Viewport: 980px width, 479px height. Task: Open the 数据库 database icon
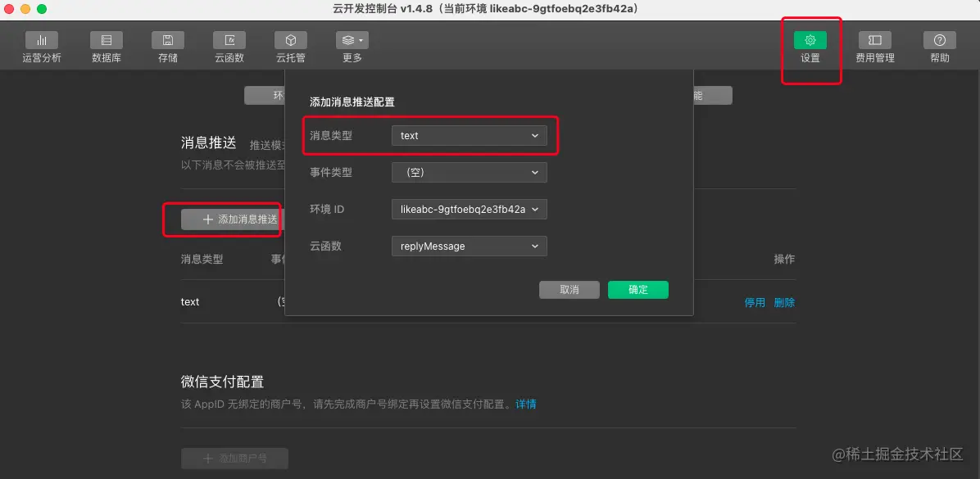107,41
